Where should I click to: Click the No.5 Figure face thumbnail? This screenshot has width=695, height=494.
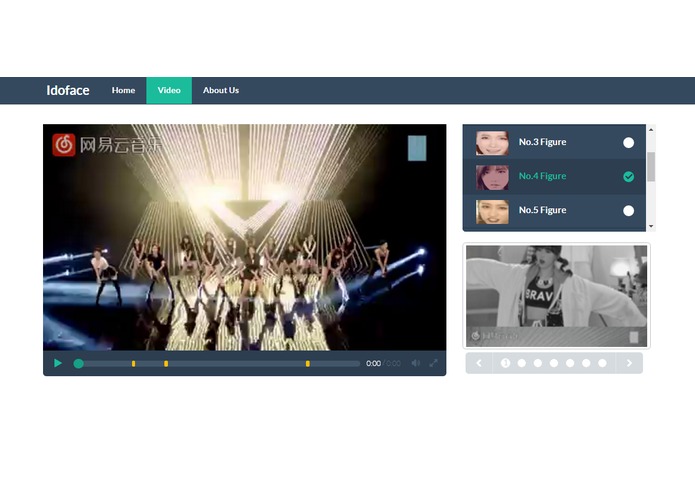click(x=492, y=211)
